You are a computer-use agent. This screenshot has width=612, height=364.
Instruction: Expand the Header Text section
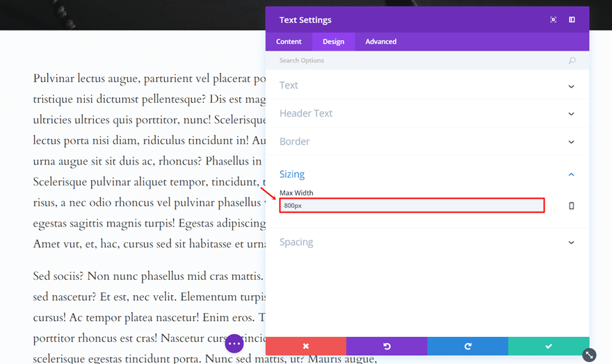(x=427, y=113)
